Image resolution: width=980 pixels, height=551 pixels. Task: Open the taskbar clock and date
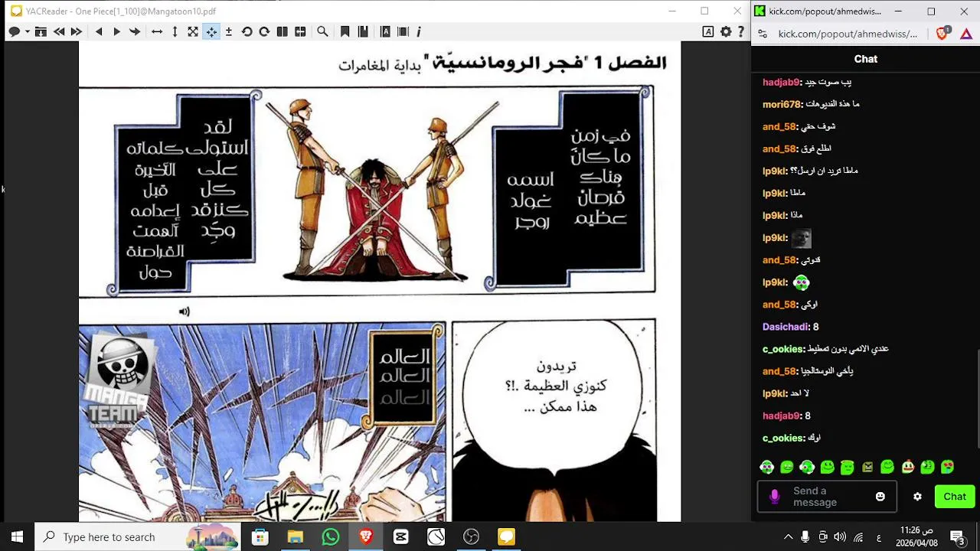point(916,536)
